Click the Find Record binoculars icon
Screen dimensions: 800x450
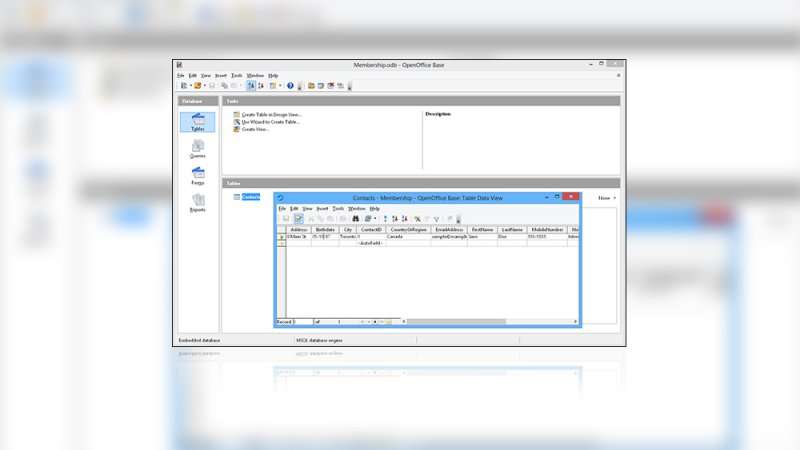[356, 219]
